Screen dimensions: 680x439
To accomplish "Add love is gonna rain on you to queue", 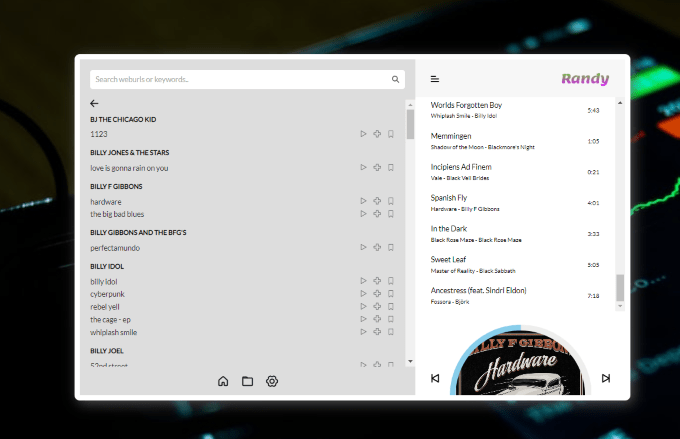I will (377, 167).
